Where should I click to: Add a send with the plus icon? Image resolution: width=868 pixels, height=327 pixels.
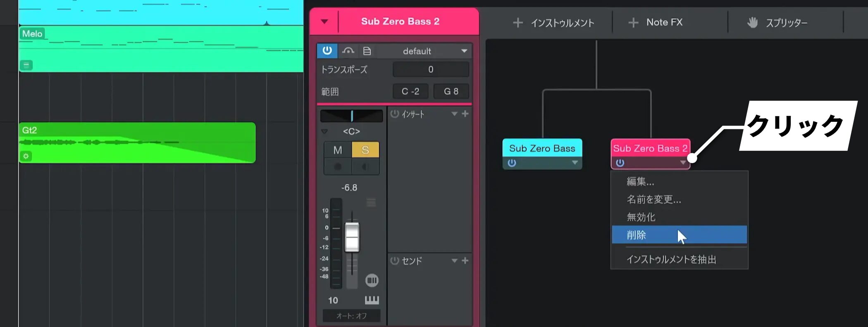coord(465,261)
